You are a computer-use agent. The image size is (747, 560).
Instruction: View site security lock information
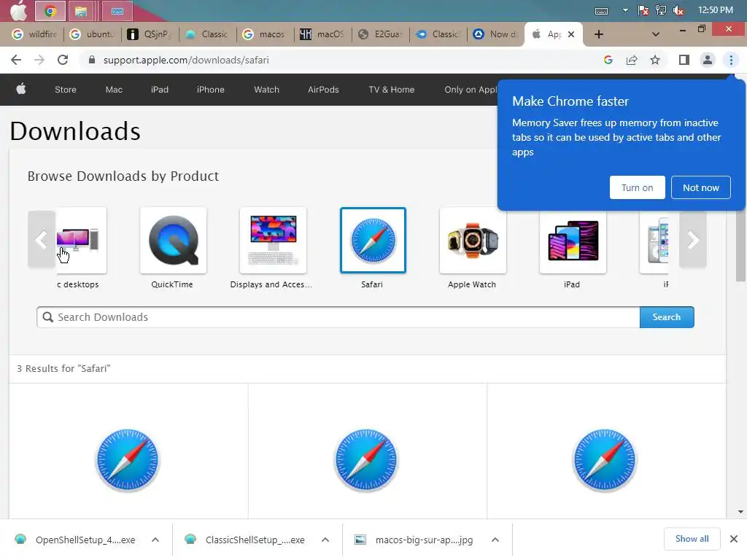click(x=92, y=60)
